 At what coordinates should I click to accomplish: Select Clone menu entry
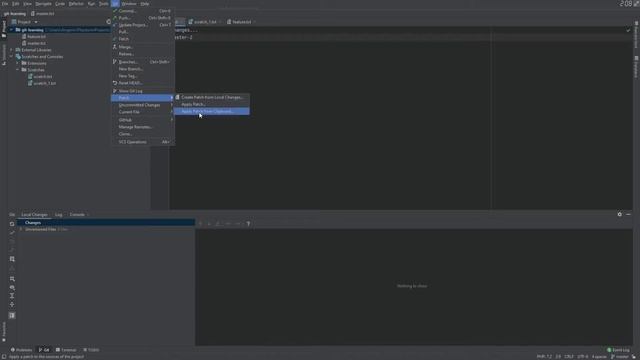pyautogui.click(x=142, y=134)
